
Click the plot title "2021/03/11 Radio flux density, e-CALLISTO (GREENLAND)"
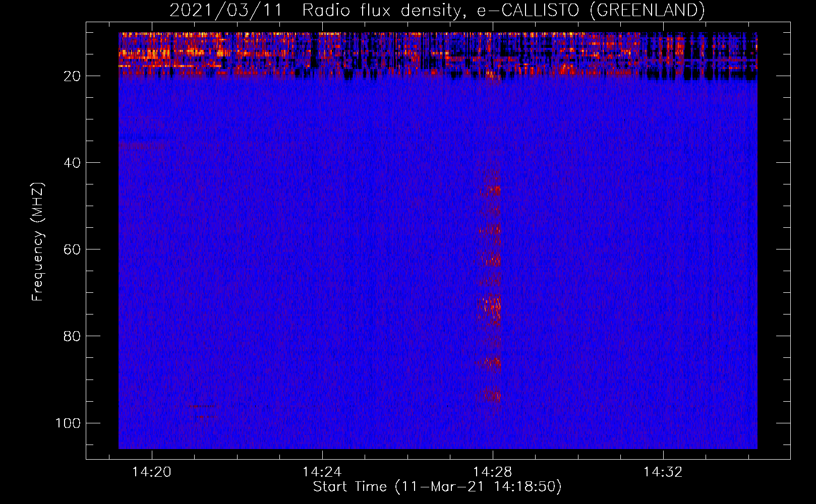coord(437,10)
